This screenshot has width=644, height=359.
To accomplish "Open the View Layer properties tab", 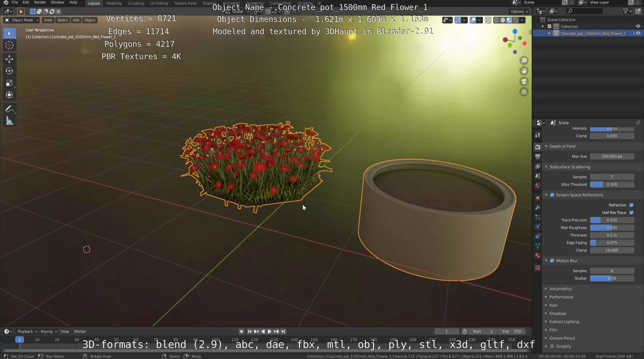I will (x=538, y=166).
